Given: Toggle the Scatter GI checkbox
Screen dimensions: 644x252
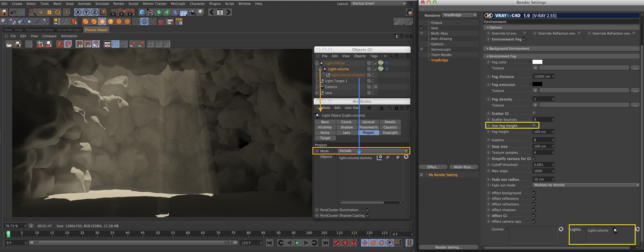Looking at the screenshot, I should pos(534,113).
